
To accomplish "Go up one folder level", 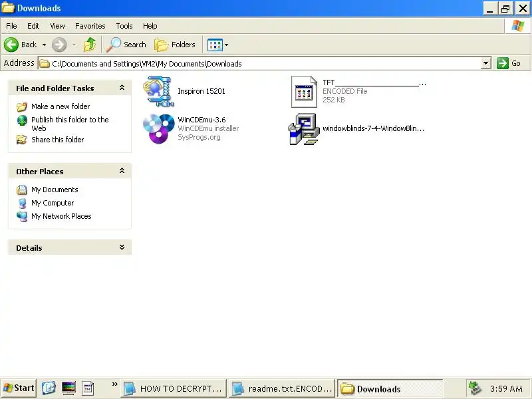I will [x=90, y=45].
